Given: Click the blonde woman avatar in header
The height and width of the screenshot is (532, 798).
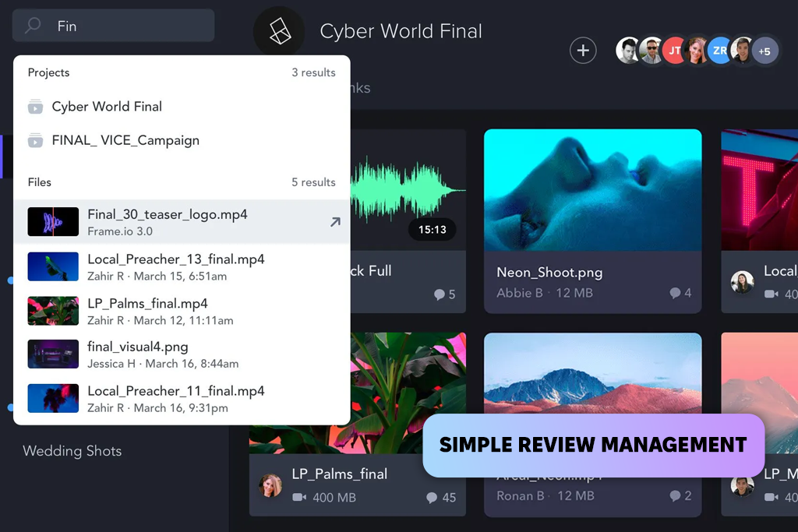Looking at the screenshot, I should pos(697,51).
